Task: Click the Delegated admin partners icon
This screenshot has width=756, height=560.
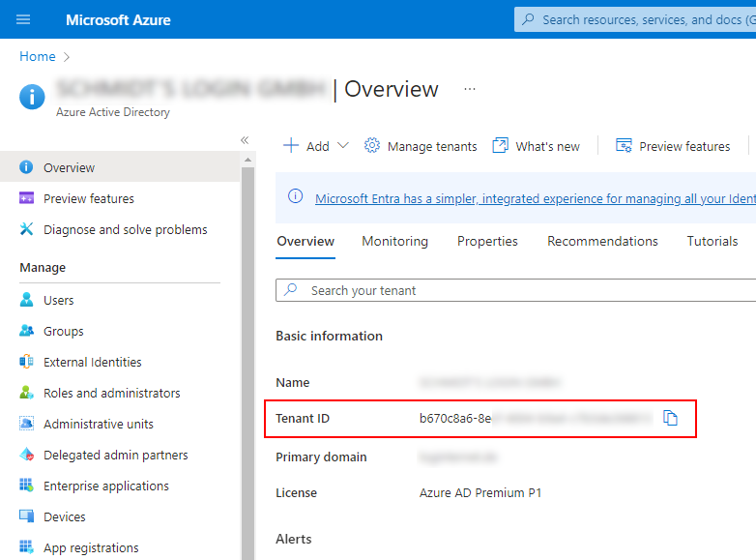Action: (26, 455)
